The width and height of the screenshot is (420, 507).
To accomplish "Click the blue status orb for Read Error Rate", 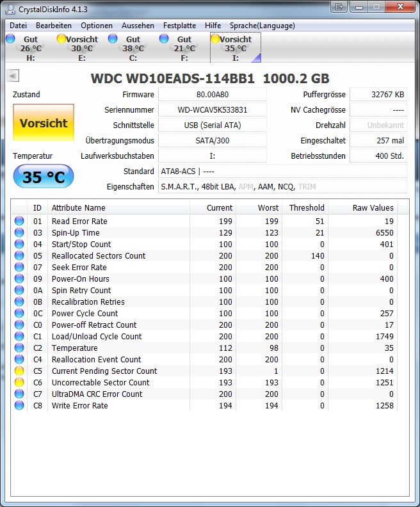I will tap(19, 221).
